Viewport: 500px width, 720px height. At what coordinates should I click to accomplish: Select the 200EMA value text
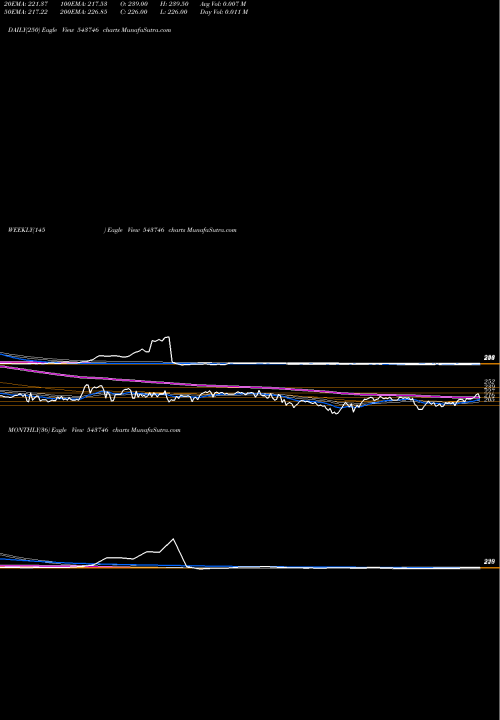[x=83, y=12]
